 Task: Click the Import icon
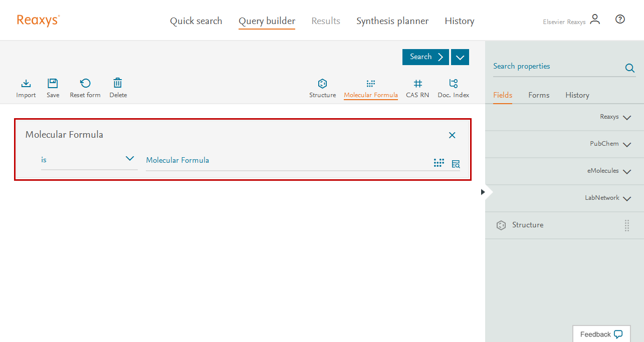pos(26,84)
